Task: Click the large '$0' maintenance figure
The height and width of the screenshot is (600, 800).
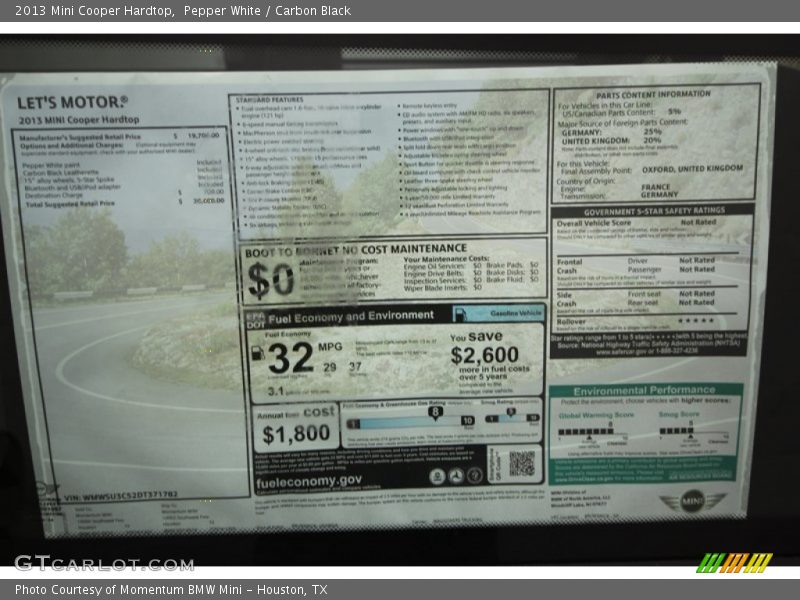Action: tap(271, 280)
